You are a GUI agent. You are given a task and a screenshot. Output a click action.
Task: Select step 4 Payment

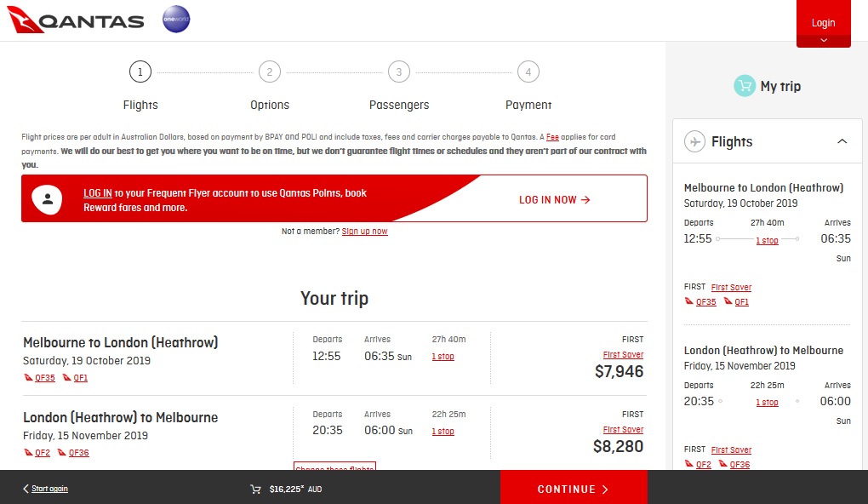coord(528,72)
